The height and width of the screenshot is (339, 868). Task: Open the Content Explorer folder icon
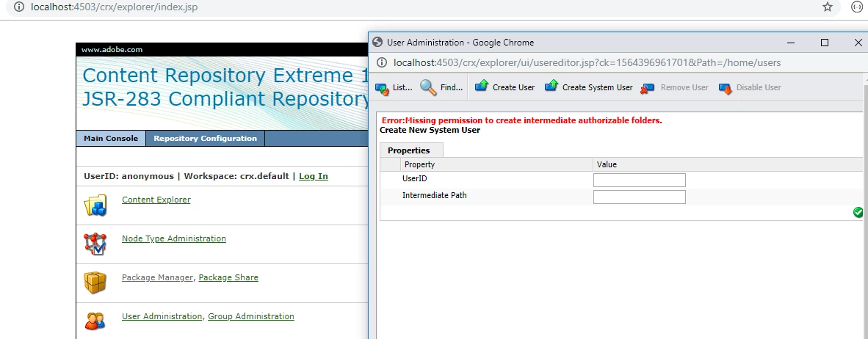click(x=95, y=205)
